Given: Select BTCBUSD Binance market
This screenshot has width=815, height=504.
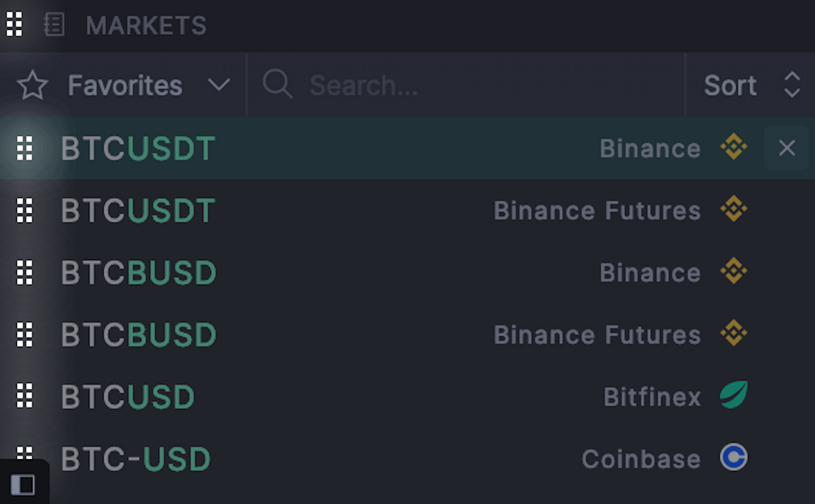Looking at the screenshot, I should [407, 272].
